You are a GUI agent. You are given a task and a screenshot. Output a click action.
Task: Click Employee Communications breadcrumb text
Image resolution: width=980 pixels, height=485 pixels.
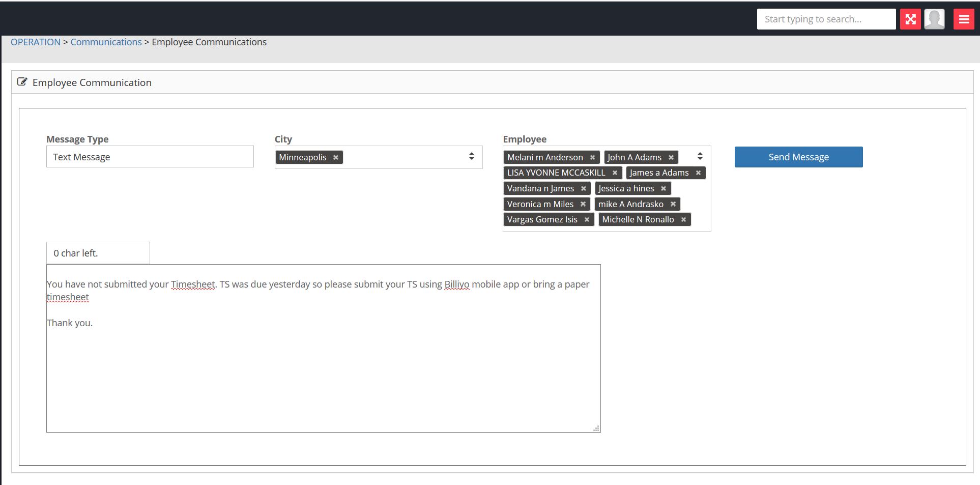pos(209,42)
